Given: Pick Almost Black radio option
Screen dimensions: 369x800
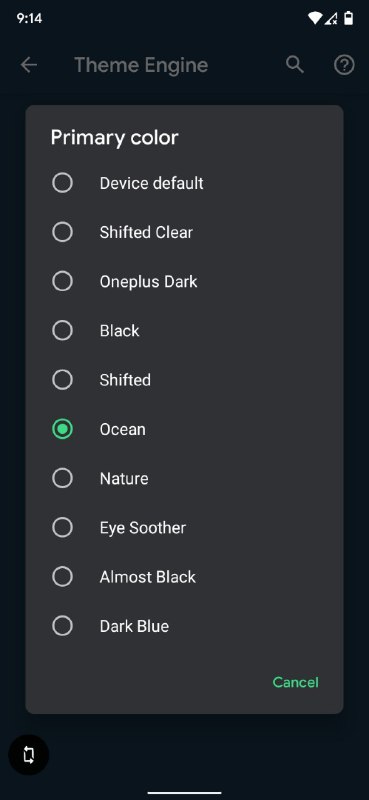Looking at the screenshot, I should [x=62, y=577].
